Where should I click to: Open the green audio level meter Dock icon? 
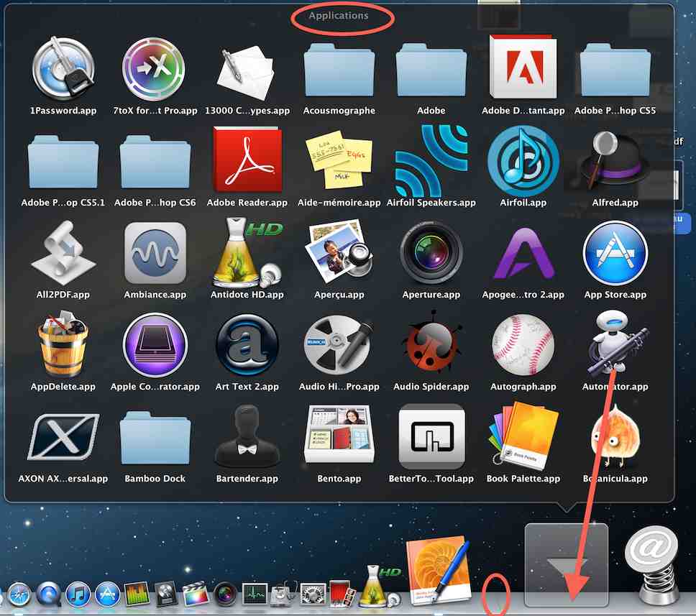pos(137,594)
